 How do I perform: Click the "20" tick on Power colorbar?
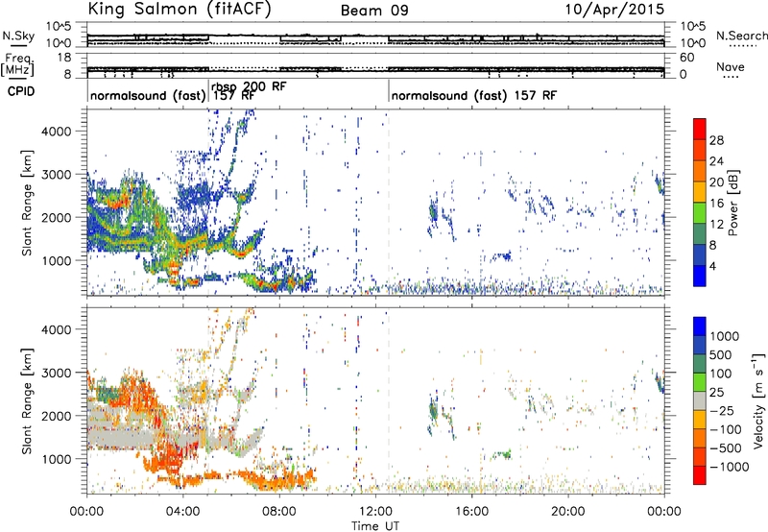[x=716, y=182]
